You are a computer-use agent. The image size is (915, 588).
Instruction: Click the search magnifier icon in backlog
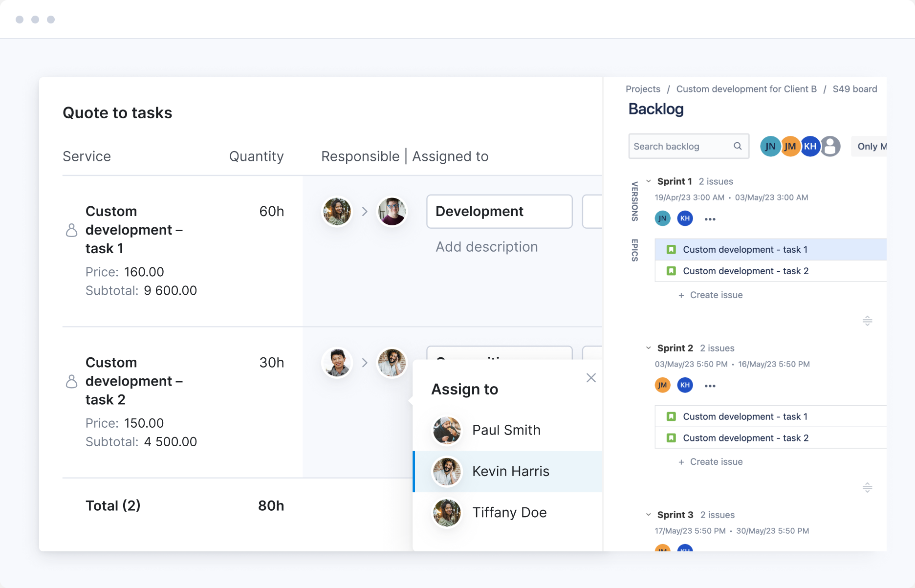coord(738,146)
